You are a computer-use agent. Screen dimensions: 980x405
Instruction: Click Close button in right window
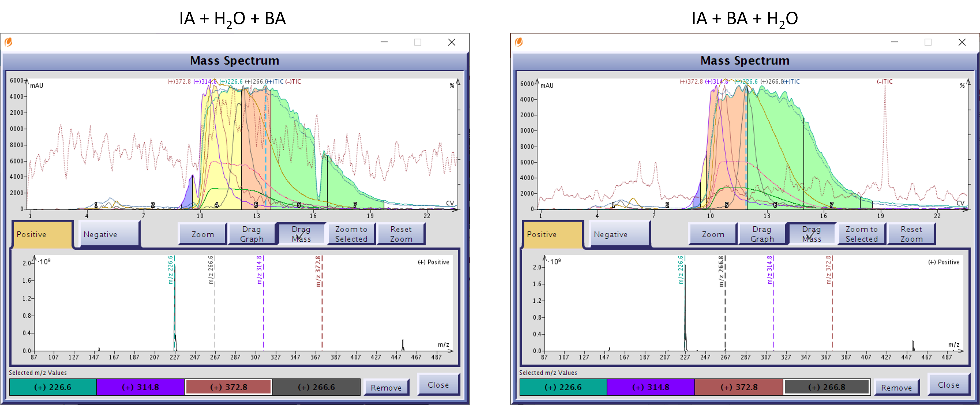click(949, 385)
